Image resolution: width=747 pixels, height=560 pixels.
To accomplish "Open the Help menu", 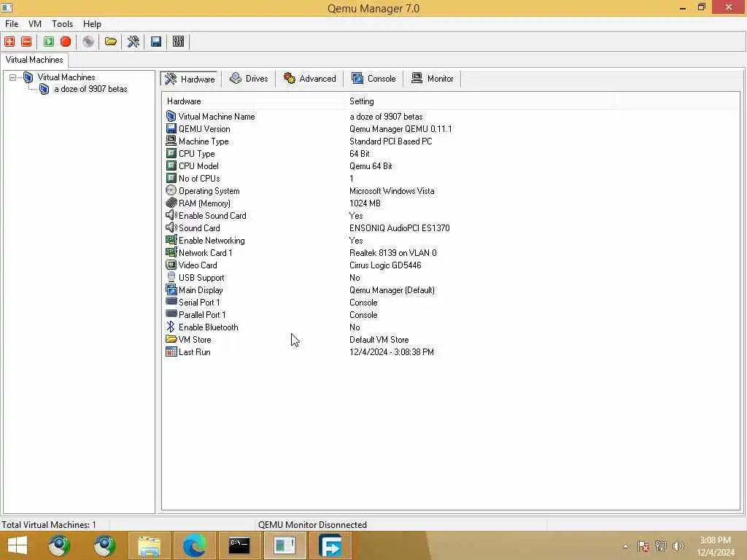I will click(x=92, y=24).
